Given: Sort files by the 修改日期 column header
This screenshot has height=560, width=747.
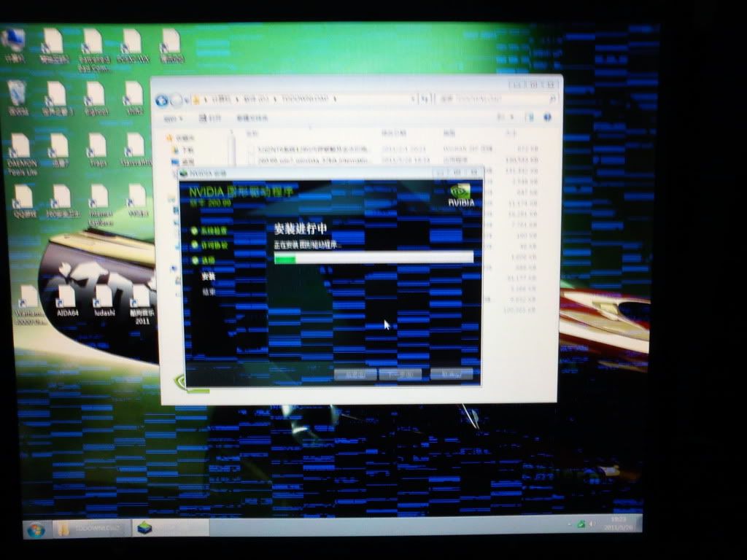Looking at the screenshot, I should coord(395,133).
